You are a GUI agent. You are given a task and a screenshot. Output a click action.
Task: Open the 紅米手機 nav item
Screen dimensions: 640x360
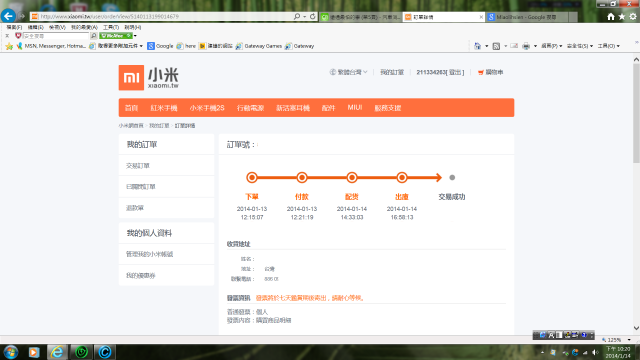[164, 108]
